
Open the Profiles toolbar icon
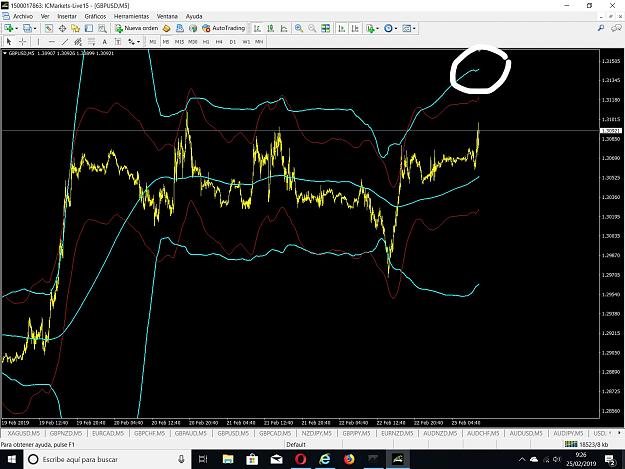click(x=27, y=28)
